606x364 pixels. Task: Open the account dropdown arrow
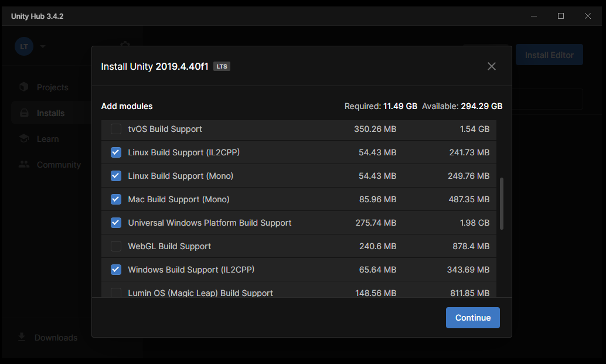pyautogui.click(x=43, y=46)
